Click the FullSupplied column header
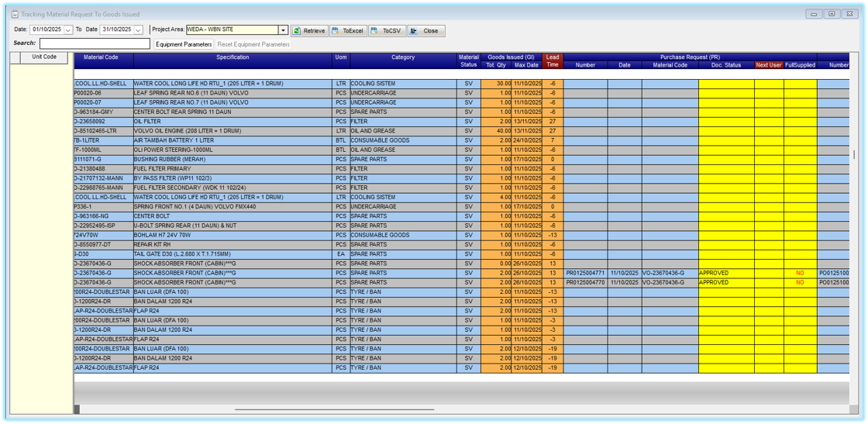868x424 pixels. (x=800, y=65)
